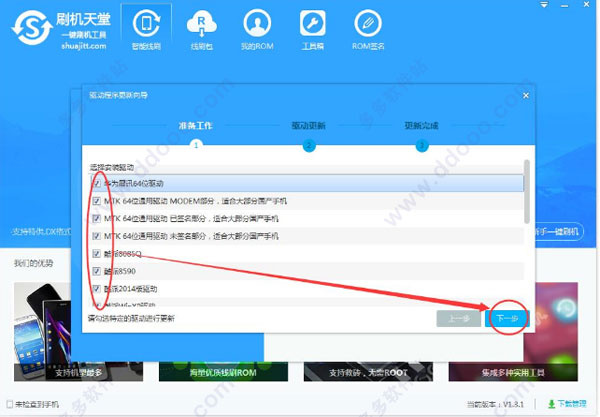The image size is (600, 417).
Task: Uncheck the 华为展讯64位驱动 checkbox
Action: [96, 183]
